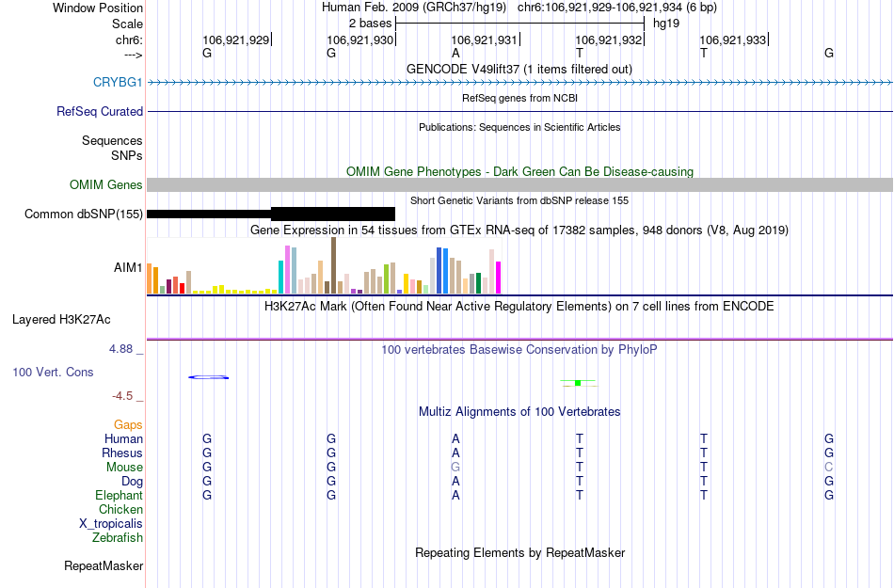Click the Mouse alignment row label
The height and width of the screenshot is (588, 894).
click(124, 468)
